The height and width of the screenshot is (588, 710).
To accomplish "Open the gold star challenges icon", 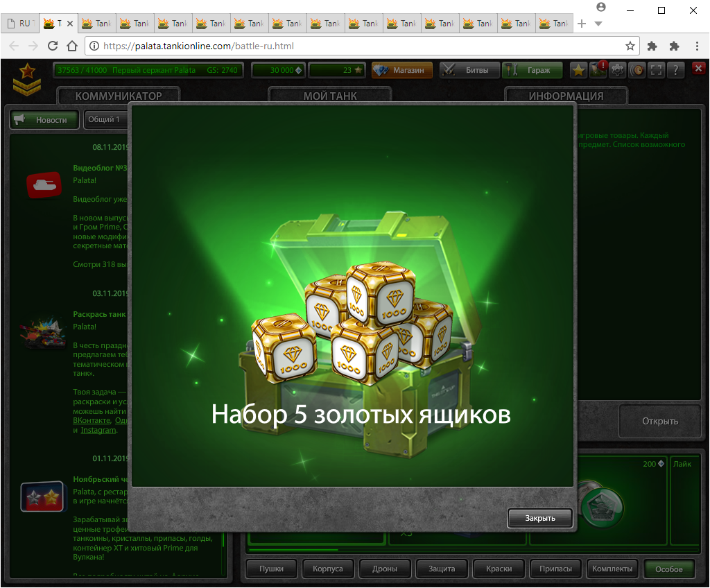I will coord(578,70).
